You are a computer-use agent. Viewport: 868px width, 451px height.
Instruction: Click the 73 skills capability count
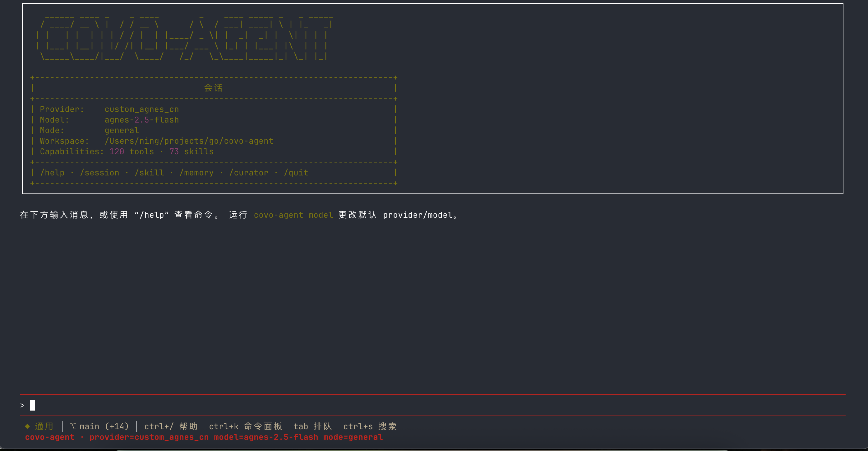[x=192, y=151]
